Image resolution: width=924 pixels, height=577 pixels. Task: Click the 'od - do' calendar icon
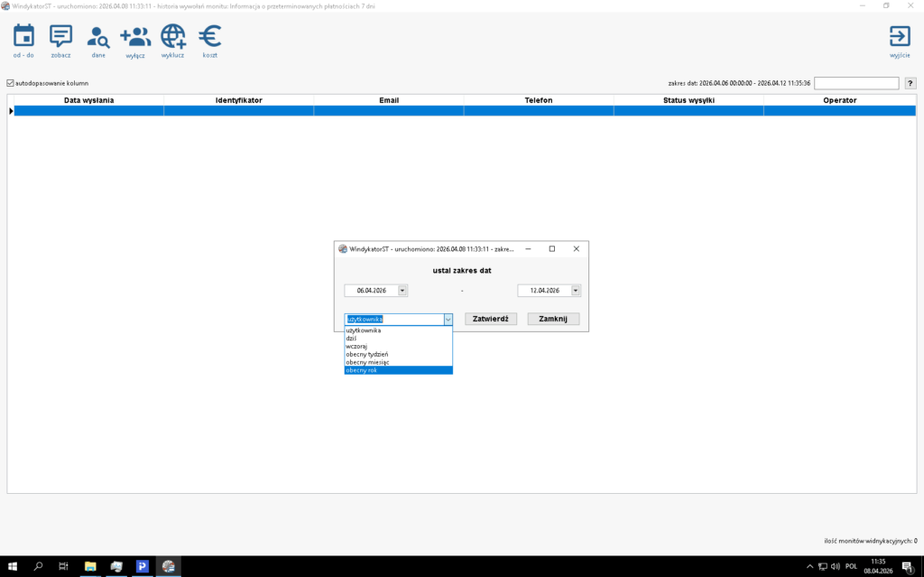click(x=23, y=36)
